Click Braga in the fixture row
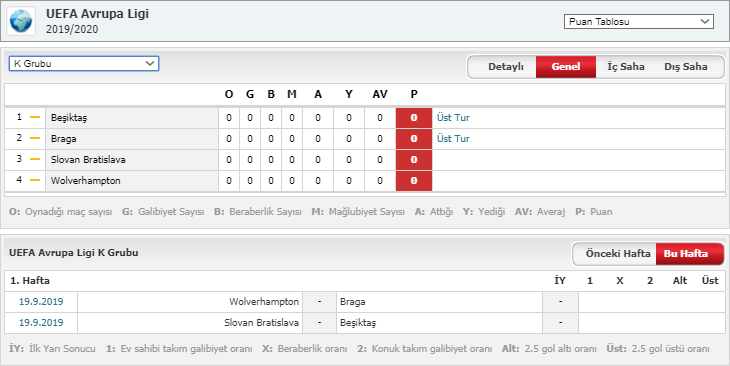The image size is (730, 366). pyautogui.click(x=352, y=302)
